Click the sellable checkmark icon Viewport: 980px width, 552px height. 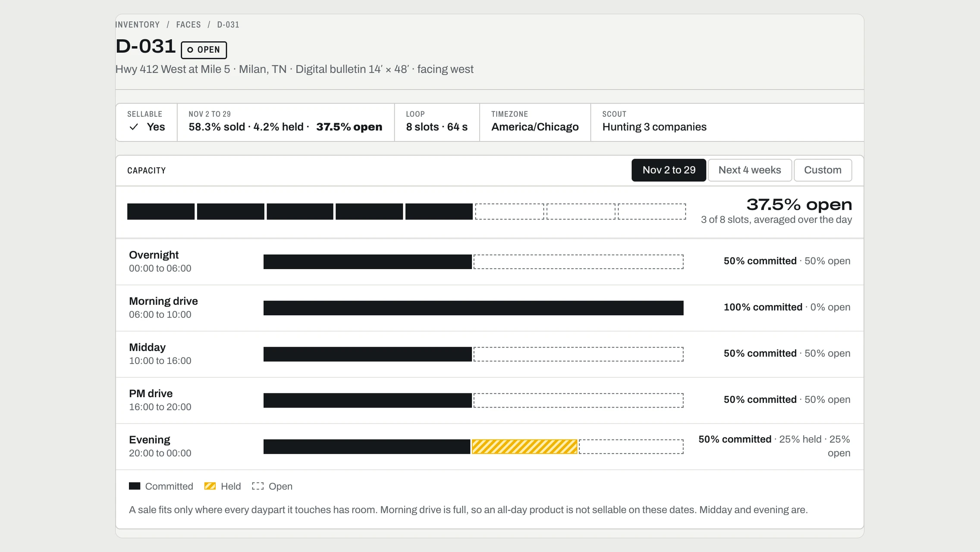click(134, 127)
